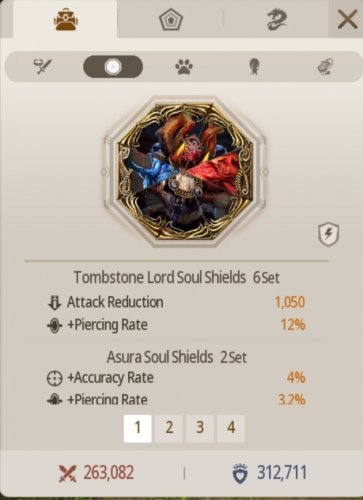
Task: Open the head badge category icon
Action: (x=254, y=67)
